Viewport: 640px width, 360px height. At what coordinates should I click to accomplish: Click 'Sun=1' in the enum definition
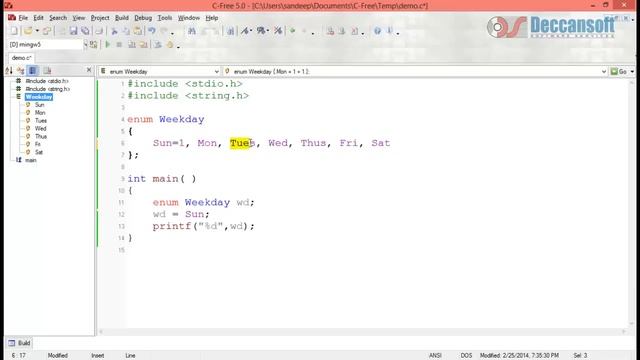[169, 143]
